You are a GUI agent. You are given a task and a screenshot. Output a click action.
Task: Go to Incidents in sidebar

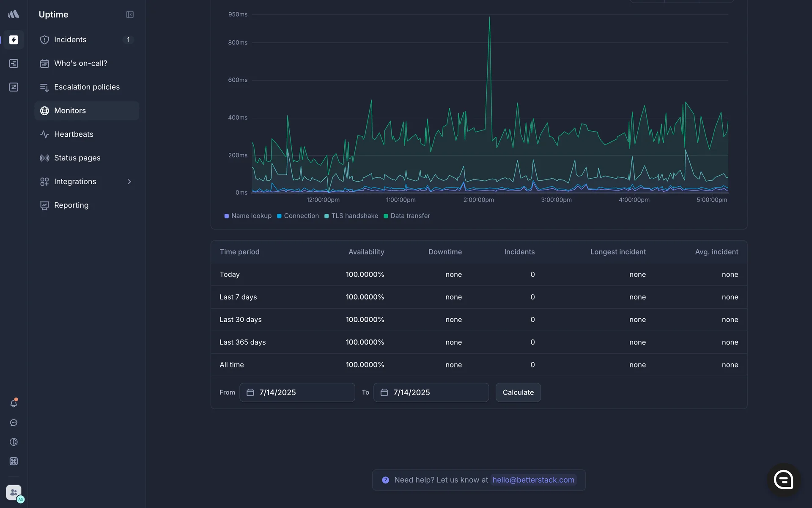pos(70,40)
